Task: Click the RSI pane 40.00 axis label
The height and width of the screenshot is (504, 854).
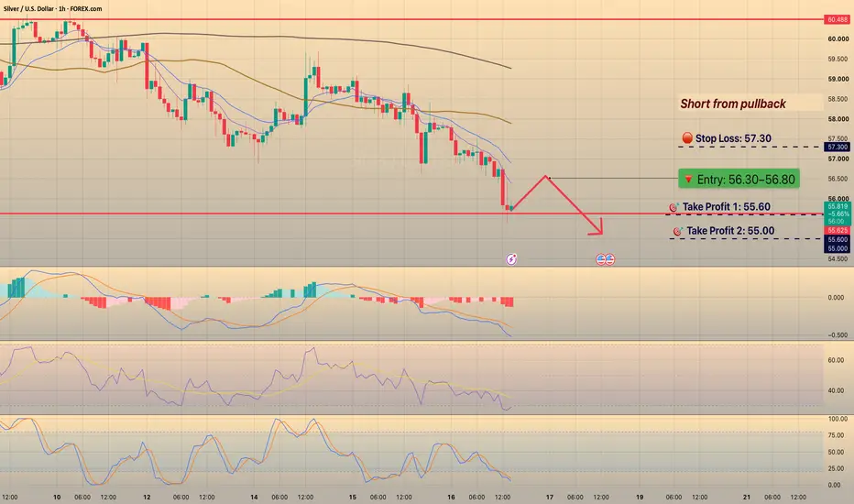Action: [x=836, y=390]
